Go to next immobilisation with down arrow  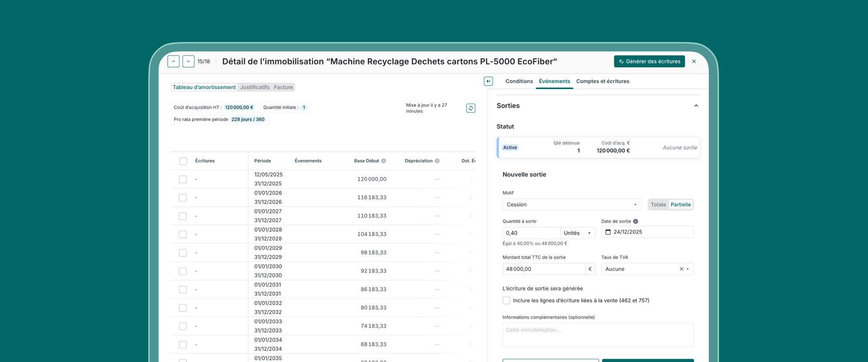(188, 61)
